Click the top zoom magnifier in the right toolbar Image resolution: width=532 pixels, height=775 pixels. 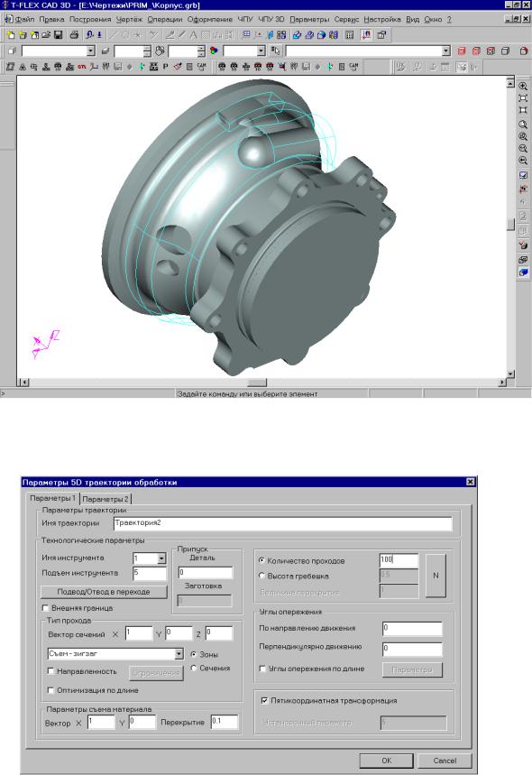[x=523, y=86]
